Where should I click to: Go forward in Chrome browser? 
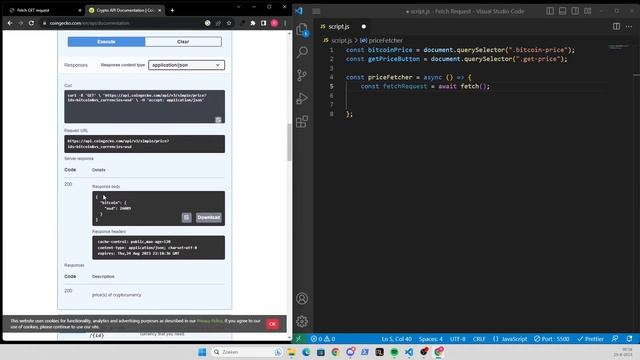click(x=20, y=23)
